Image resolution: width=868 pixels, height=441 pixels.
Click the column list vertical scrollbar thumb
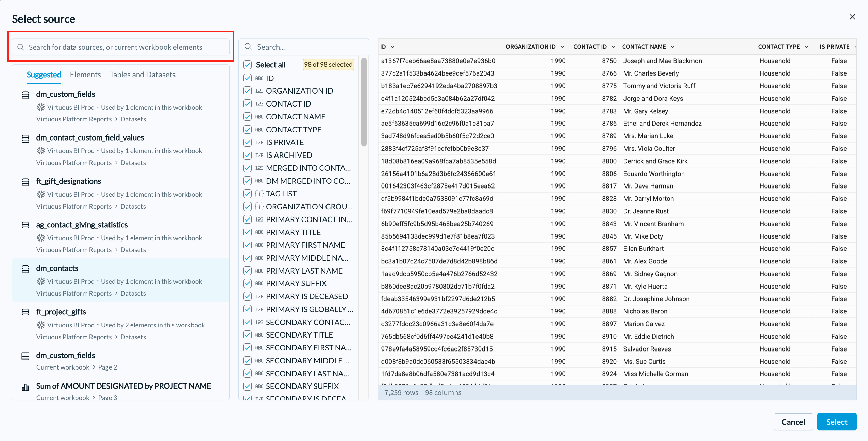coord(364,102)
